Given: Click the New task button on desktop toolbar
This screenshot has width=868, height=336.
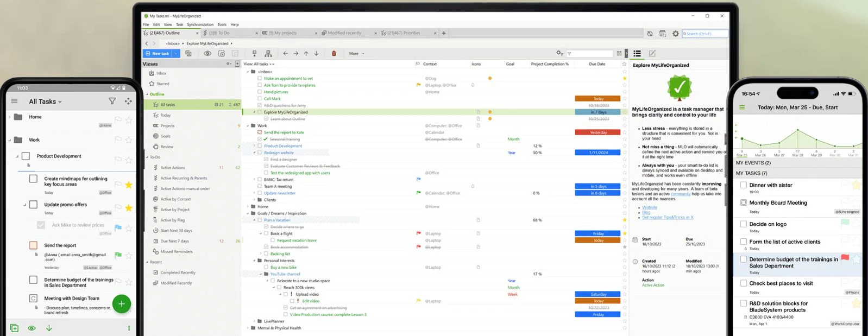Looking at the screenshot, I should (158, 54).
